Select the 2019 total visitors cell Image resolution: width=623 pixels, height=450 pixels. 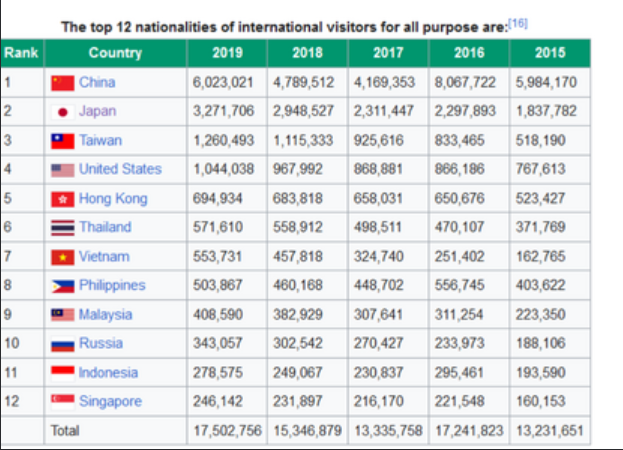(x=227, y=430)
